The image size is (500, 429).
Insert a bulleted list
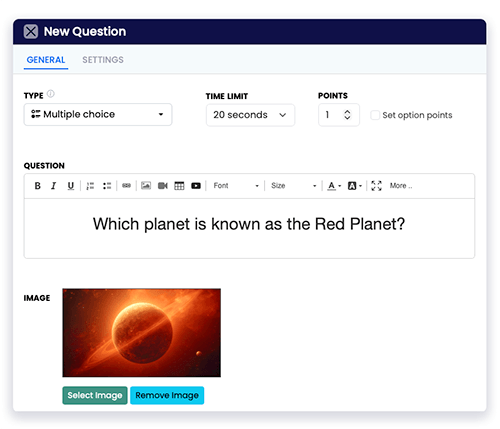(107, 186)
